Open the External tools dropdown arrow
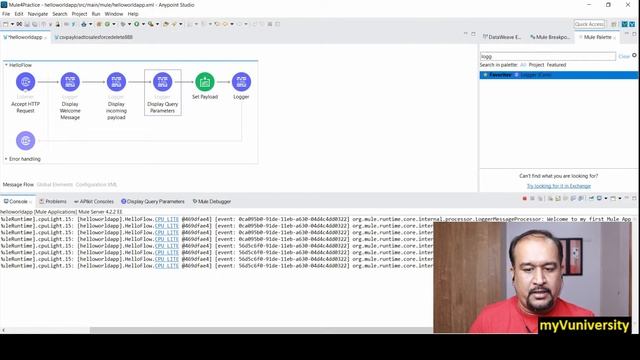This screenshot has width=640, height=360. [157, 24]
